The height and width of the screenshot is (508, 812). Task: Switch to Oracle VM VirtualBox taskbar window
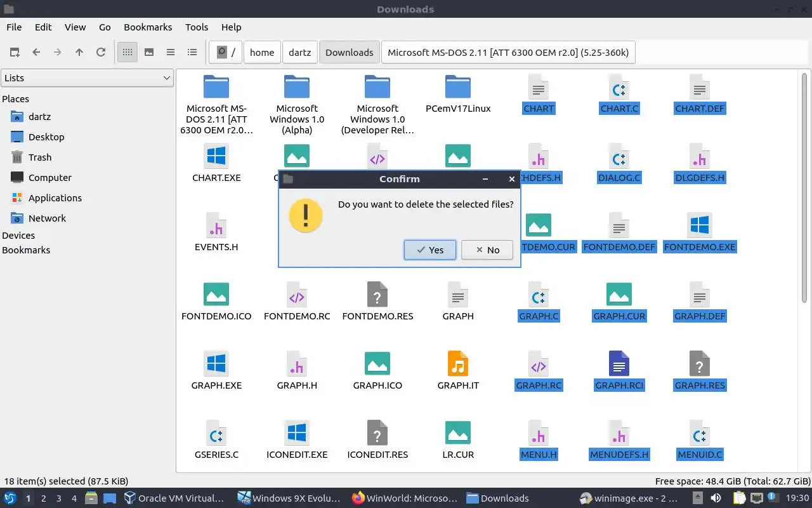coord(174,498)
